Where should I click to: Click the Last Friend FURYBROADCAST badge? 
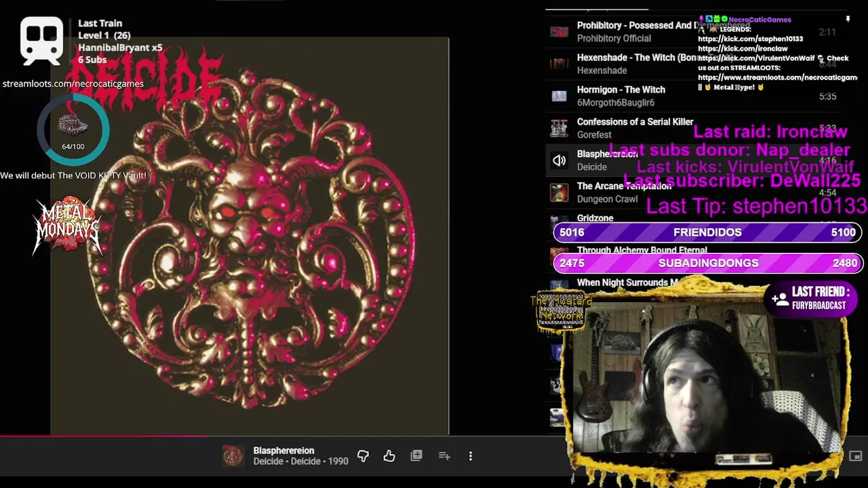tap(811, 298)
